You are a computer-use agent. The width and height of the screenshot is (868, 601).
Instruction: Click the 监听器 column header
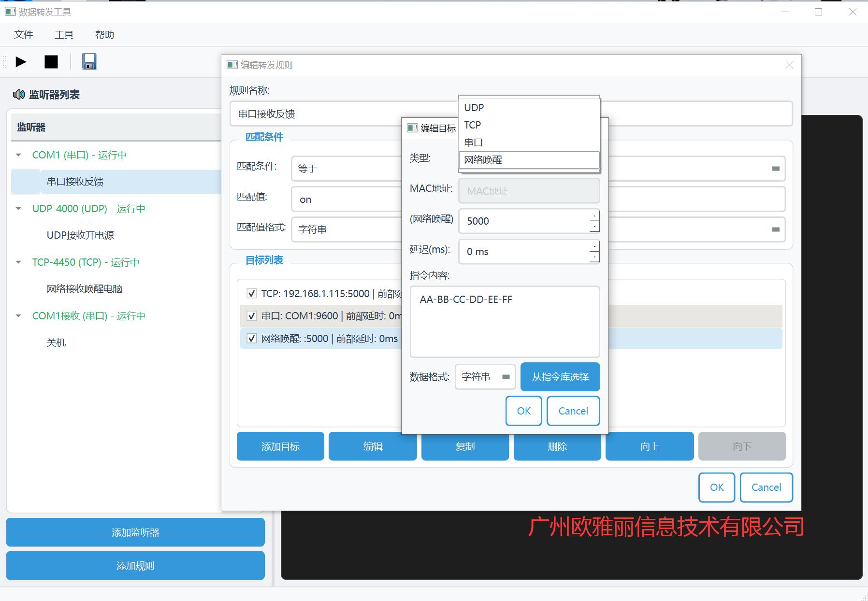click(116, 128)
